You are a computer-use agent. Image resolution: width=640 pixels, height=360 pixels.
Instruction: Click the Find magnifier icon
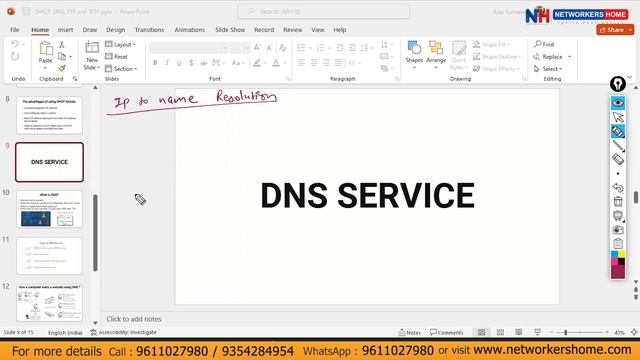click(538, 44)
